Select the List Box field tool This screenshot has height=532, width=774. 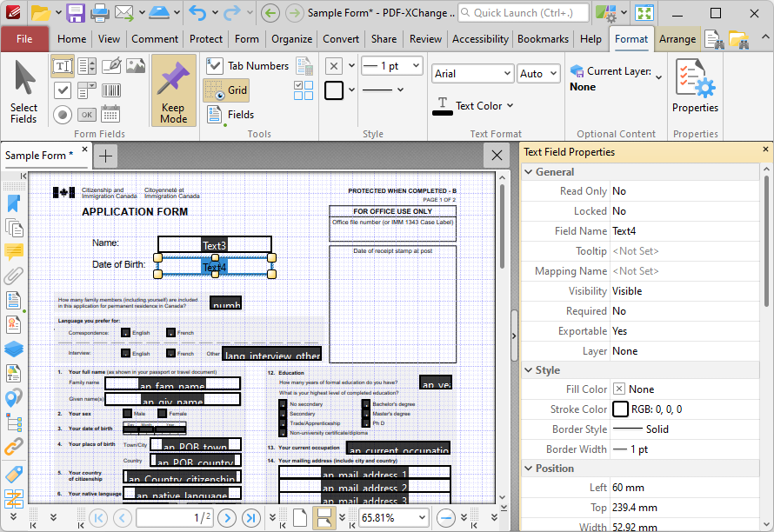(87, 66)
